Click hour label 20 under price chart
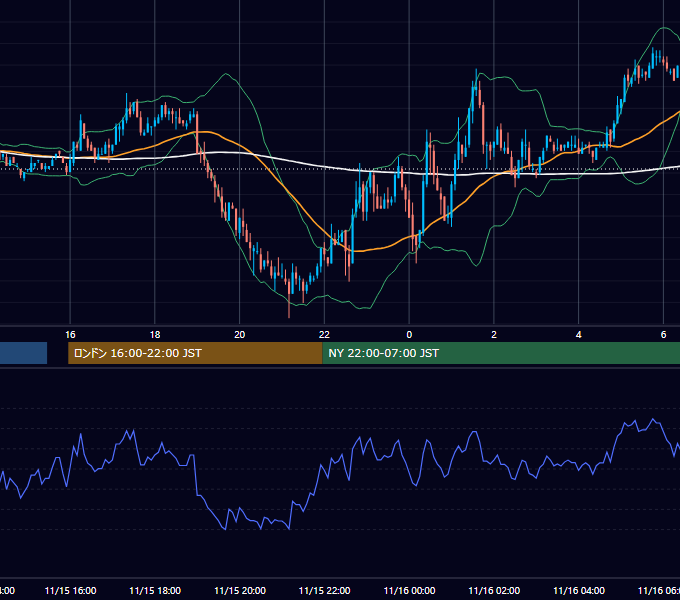Viewport: 680px width, 600px height. [x=240, y=335]
